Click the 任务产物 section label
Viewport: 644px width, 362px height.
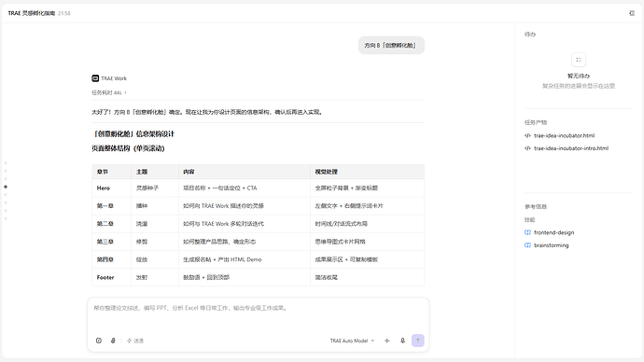536,122
